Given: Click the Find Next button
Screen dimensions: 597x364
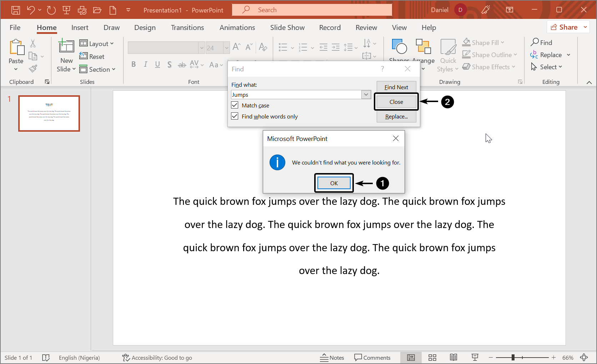Looking at the screenshot, I should pos(396,87).
